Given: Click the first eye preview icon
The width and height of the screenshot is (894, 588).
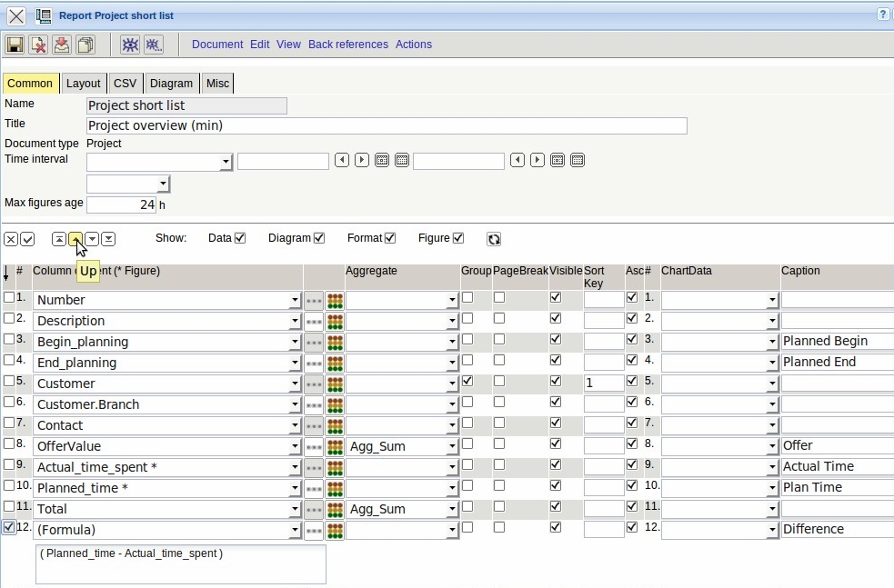Looking at the screenshot, I should coord(130,45).
